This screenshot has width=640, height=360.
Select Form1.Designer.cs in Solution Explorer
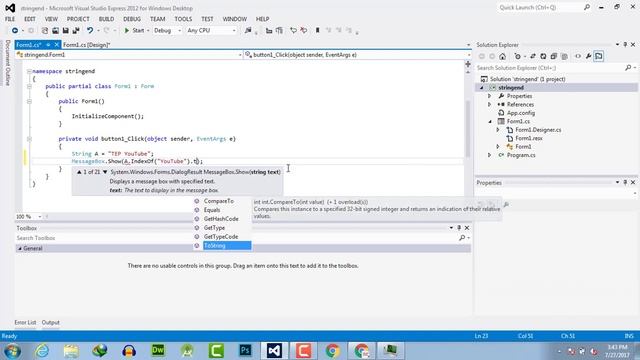click(538, 130)
